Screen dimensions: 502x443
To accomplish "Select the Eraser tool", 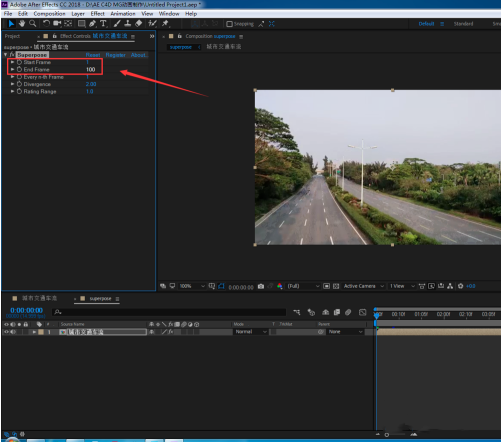I will click(x=139, y=24).
